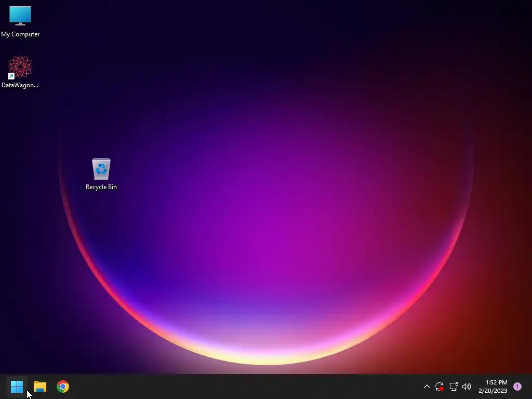The width and height of the screenshot is (532, 399).
Task: Open the notification badge showing 1
Action: tap(517, 387)
